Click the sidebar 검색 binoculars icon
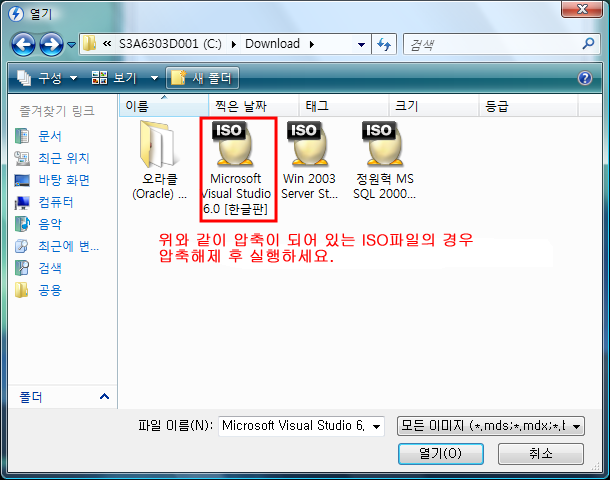The width and height of the screenshot is (610, 480). tap(22, 268)
